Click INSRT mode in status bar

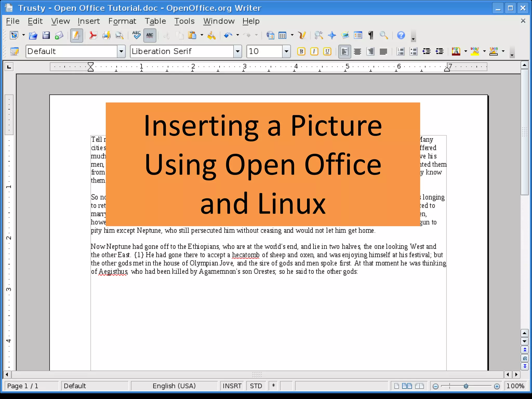tap(232, 386)
